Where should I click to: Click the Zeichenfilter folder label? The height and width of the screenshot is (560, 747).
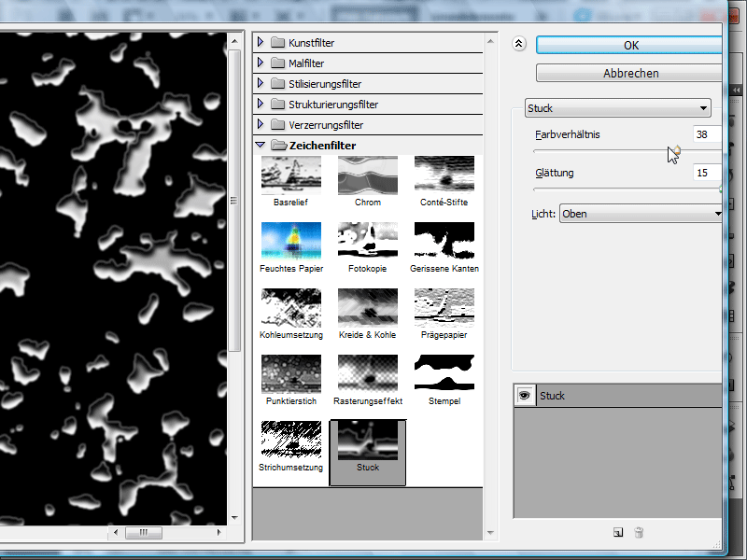pos(322,146)
